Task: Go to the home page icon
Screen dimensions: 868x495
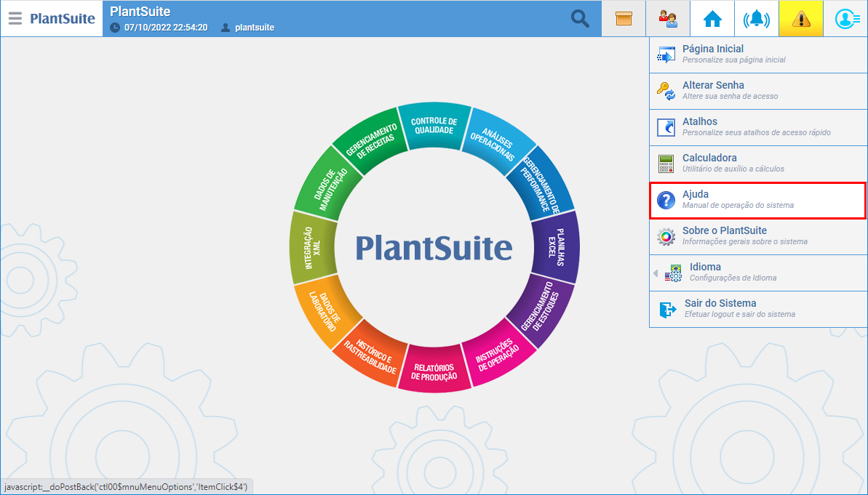Action: pyautogui.click(x=712, y=19)
